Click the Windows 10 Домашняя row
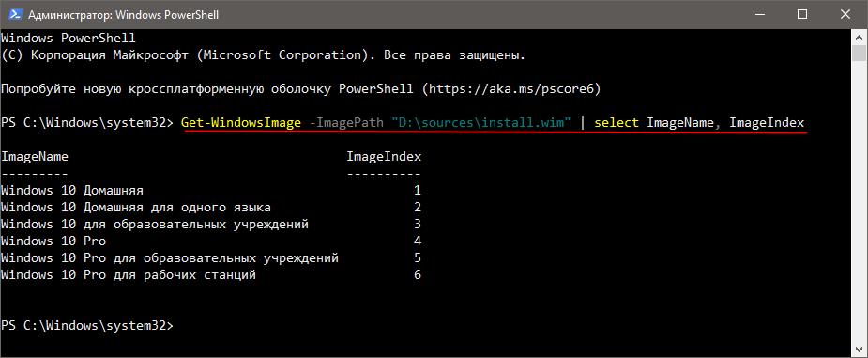 click(211, 191)
